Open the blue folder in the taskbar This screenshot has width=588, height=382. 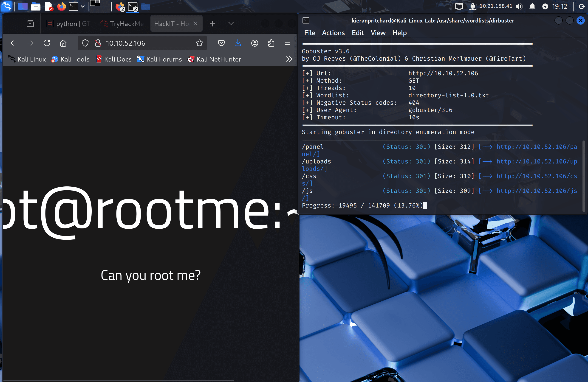[146, 7]
